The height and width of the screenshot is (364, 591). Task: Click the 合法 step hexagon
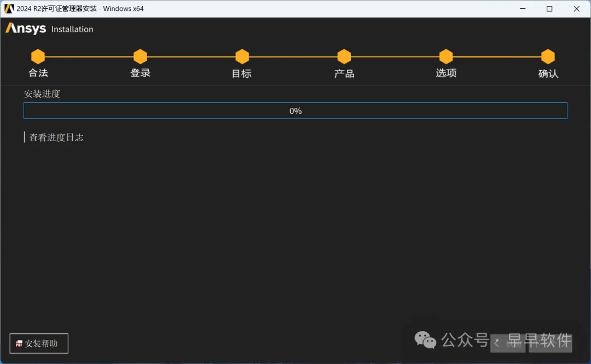[38, 56]
